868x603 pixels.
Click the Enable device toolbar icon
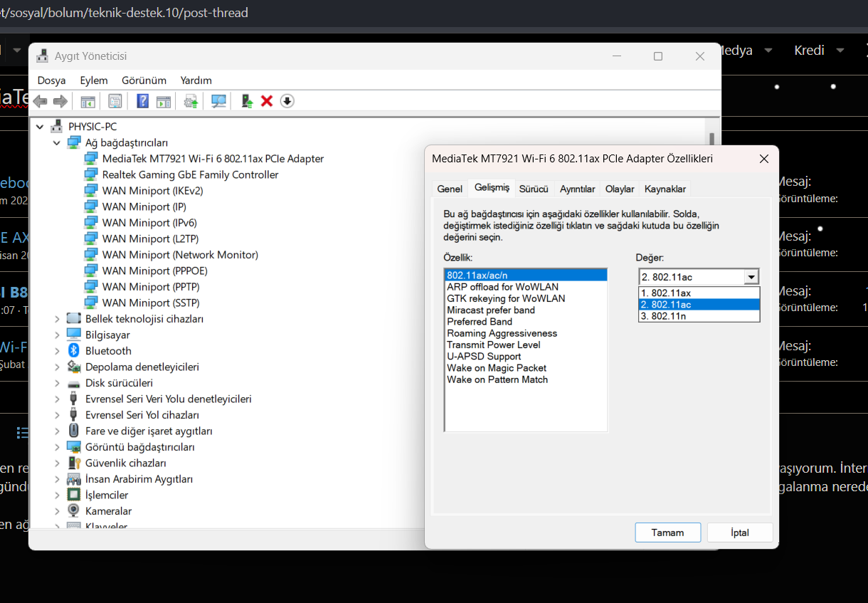pos(246,101)
